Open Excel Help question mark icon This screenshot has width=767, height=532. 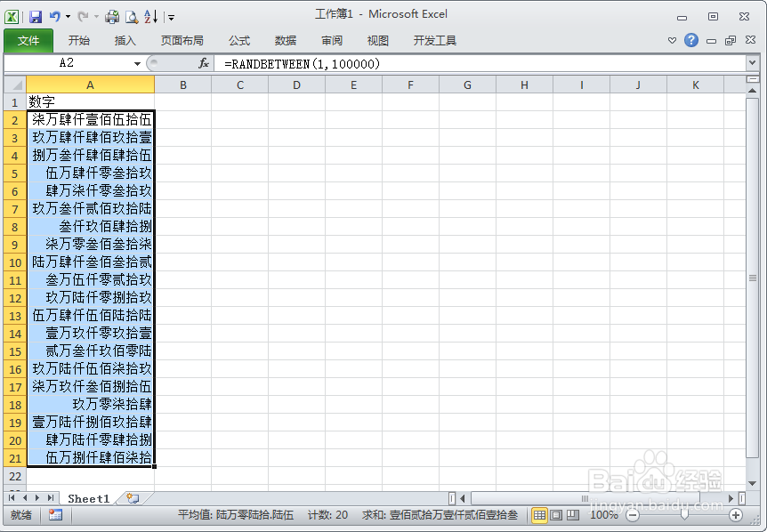[x=691, y=40]
